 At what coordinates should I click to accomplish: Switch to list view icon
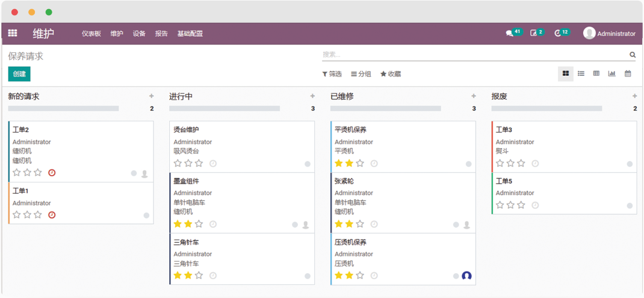point(581,73)
